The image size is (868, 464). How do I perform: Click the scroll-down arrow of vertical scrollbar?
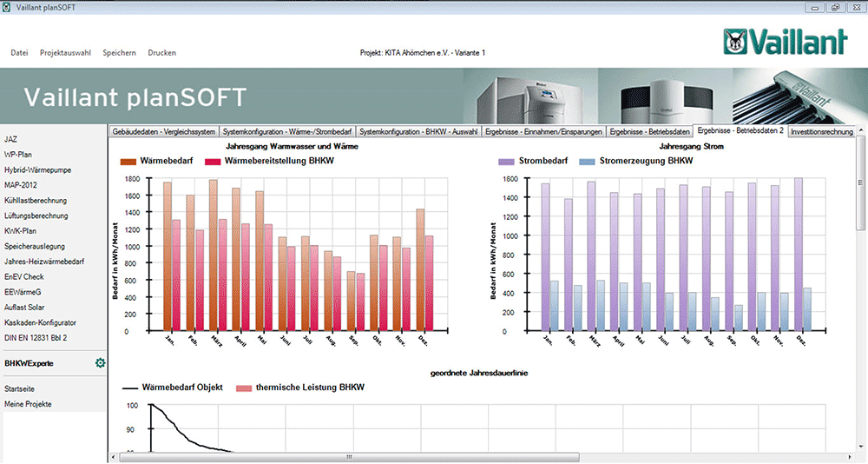pyautogui.click(x=859, y=447)
